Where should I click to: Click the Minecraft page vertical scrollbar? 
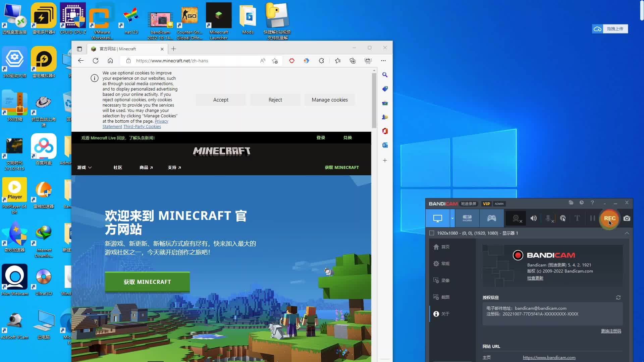(374, 101)
